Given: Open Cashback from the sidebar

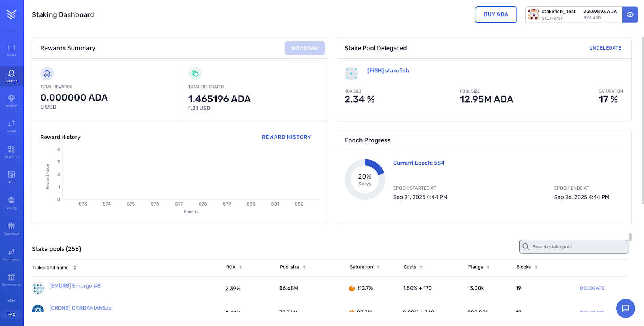Looking at the screenshot, I should click(x=12, y=228).
